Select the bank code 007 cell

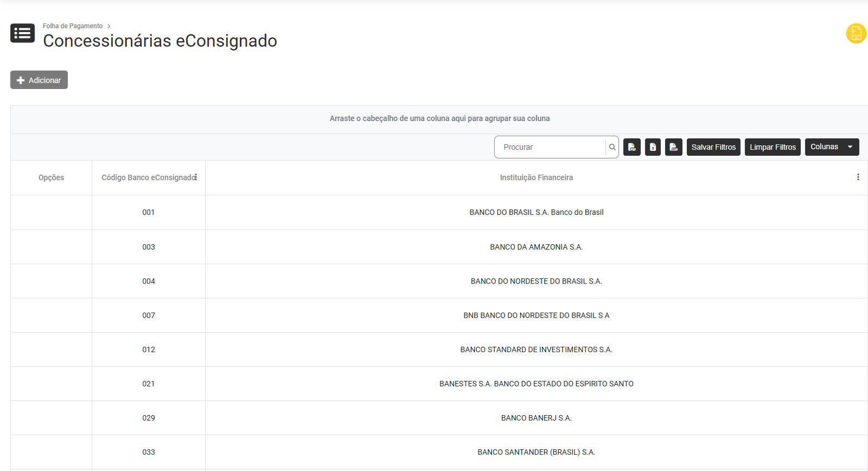point(149,315)
